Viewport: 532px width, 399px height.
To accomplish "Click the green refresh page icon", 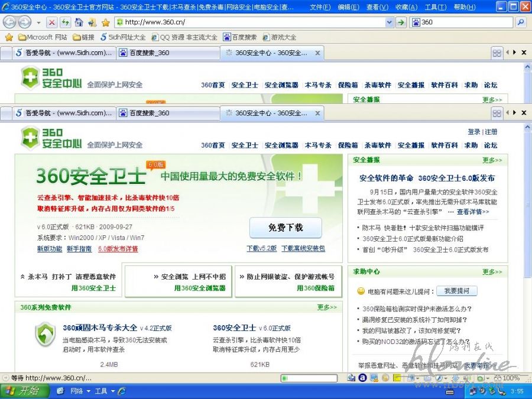I will [x=66, y=22].
